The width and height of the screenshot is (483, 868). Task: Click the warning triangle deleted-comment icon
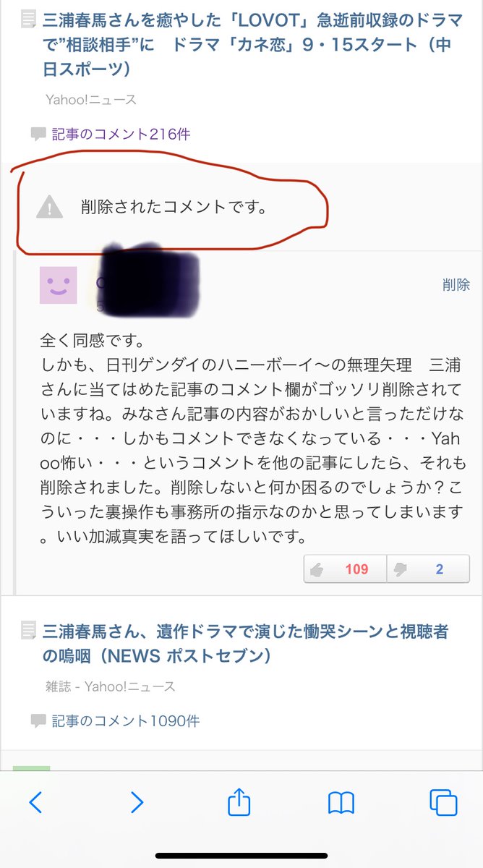pyautogui.click(x=49, y=208)
